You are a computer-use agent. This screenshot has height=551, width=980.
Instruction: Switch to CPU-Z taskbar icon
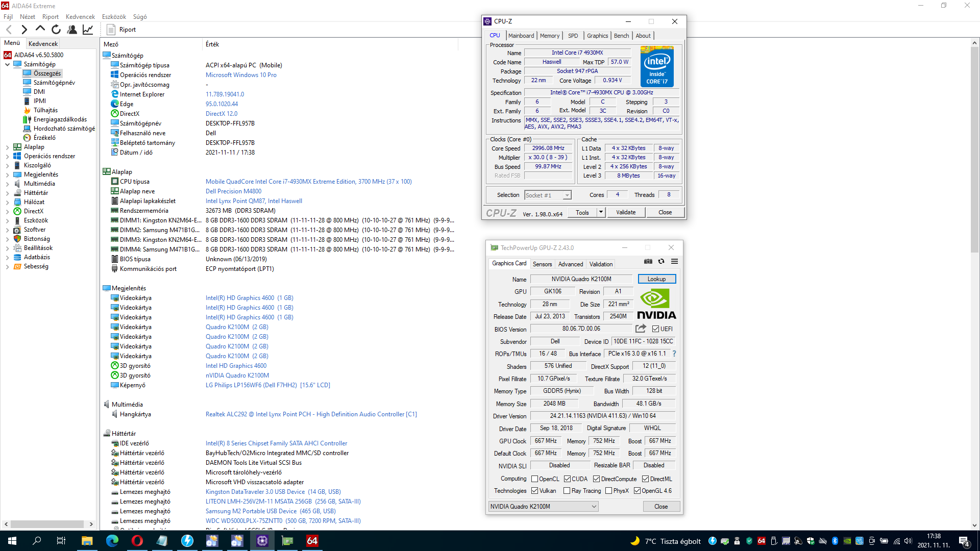click(x=262, y=541)
